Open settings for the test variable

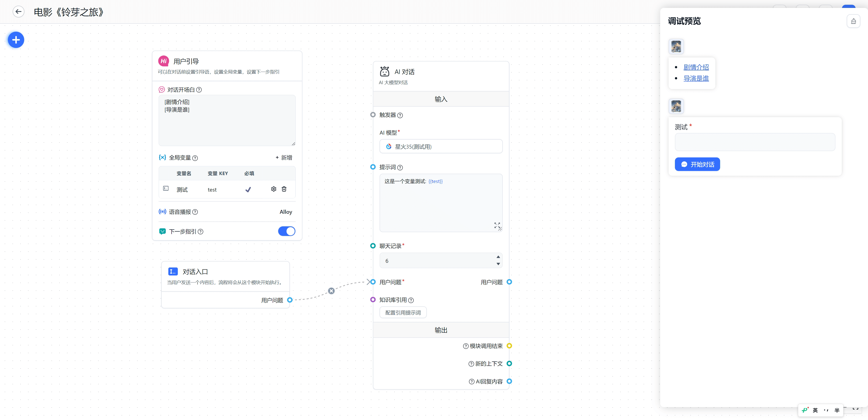(274, 189)
